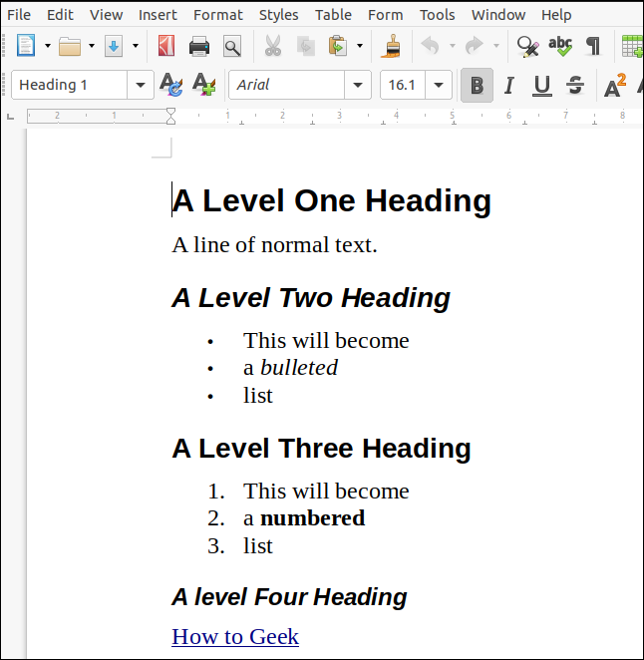This screenshot has width=644, height=660.
Task: Toggle Underline formatting
Action: (x=541, y=86)
